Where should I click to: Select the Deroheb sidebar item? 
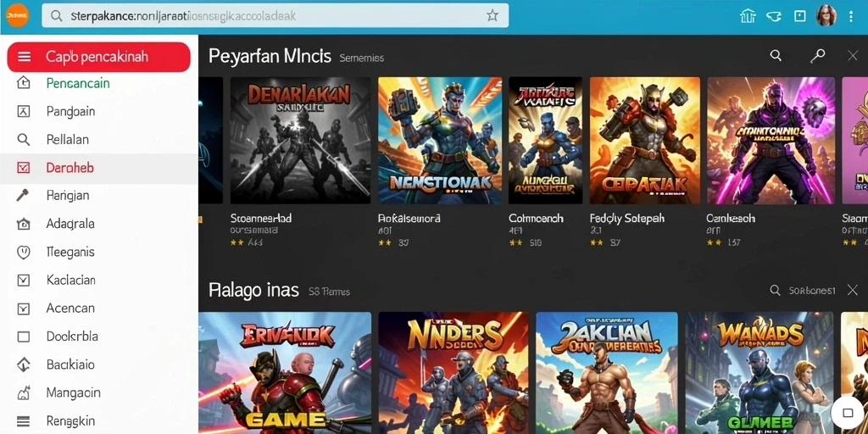pos(99,168)
